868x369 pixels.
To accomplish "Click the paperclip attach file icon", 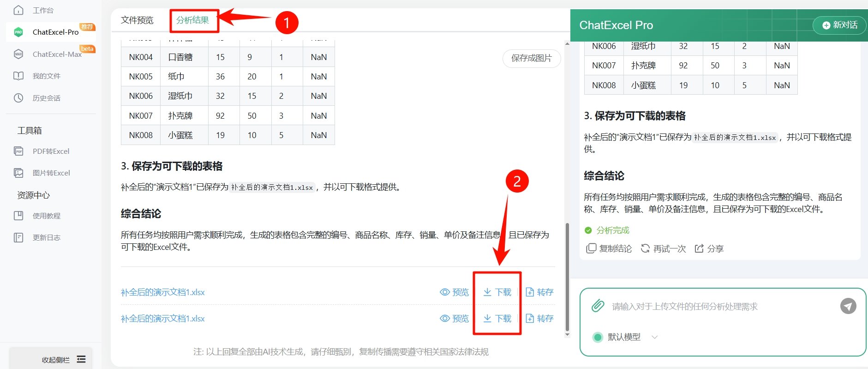I will coord(598,306).
